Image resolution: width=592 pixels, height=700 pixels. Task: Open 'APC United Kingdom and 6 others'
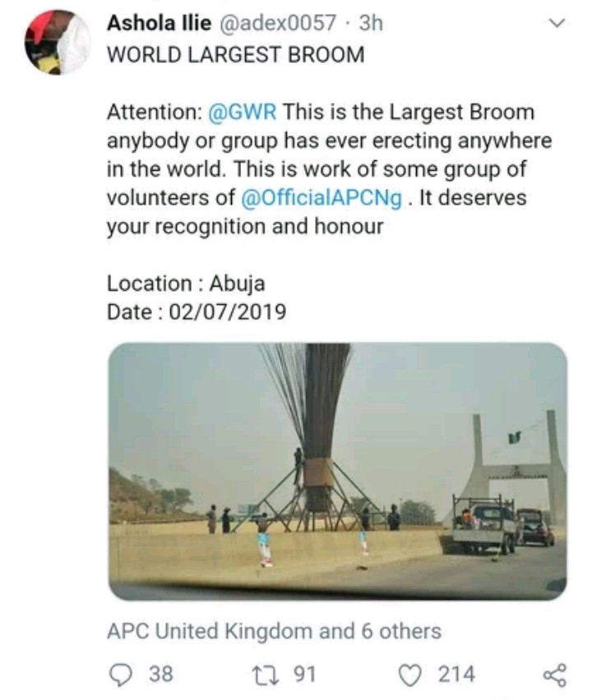274,631
